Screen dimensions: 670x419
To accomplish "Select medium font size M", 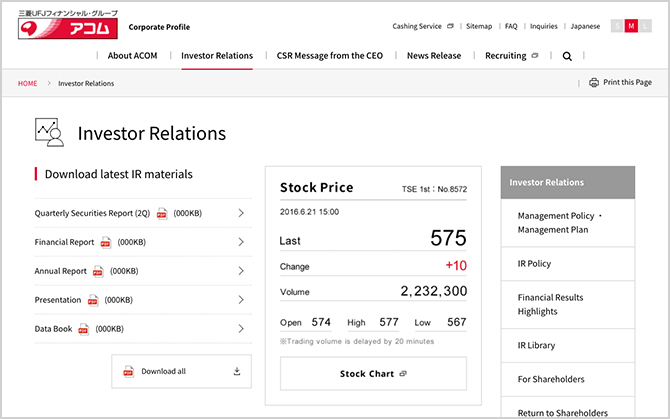I will [631, 26].
